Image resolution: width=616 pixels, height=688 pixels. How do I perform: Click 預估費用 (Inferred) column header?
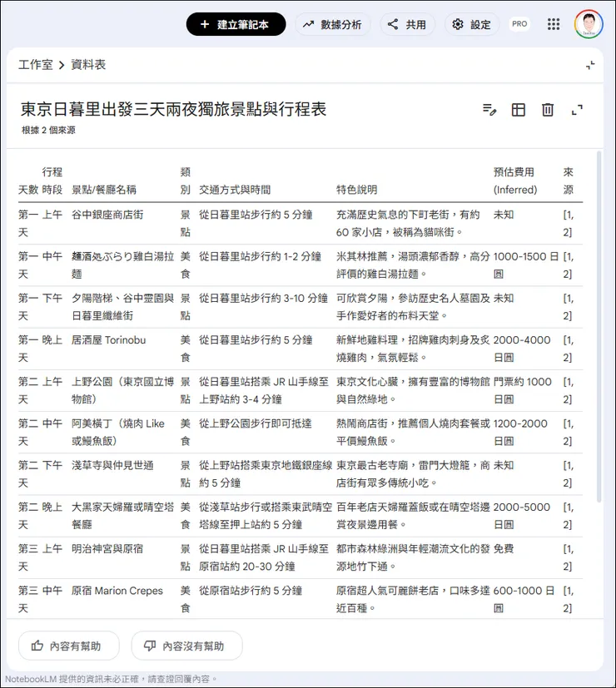515,181
